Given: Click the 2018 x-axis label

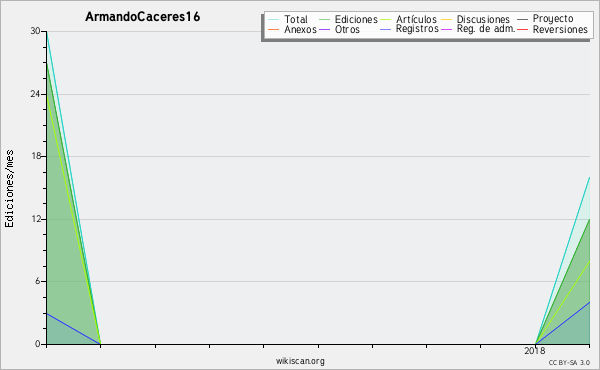Looking at the screenshot, I should pyautogui.click(x=535, y=351).
